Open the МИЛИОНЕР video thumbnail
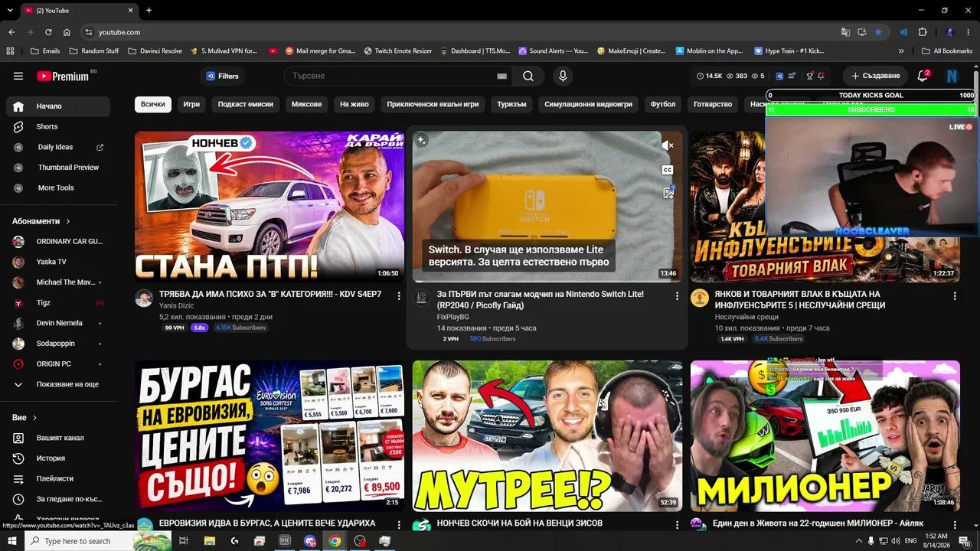Screen dimensions: 980x551 (825, 436)
